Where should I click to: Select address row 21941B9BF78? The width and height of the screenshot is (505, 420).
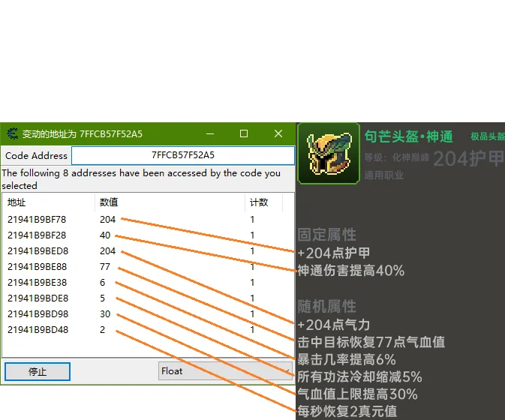point(37,220)
